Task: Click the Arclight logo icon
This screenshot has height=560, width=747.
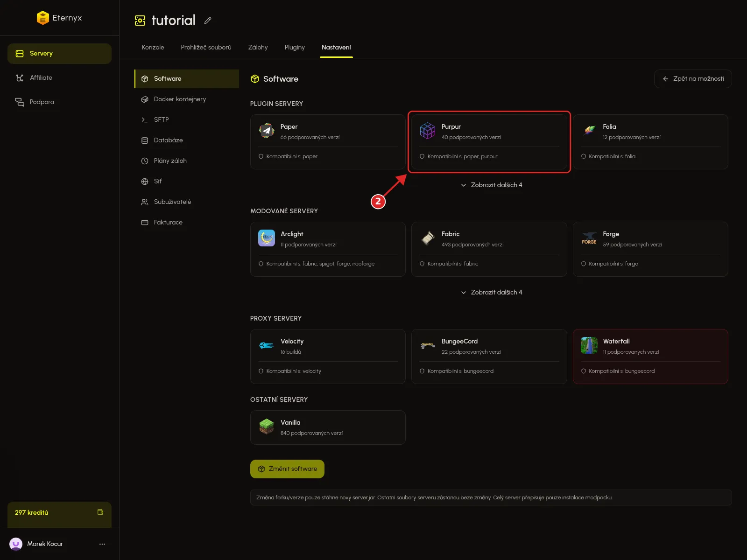Action: click(267, 238)
